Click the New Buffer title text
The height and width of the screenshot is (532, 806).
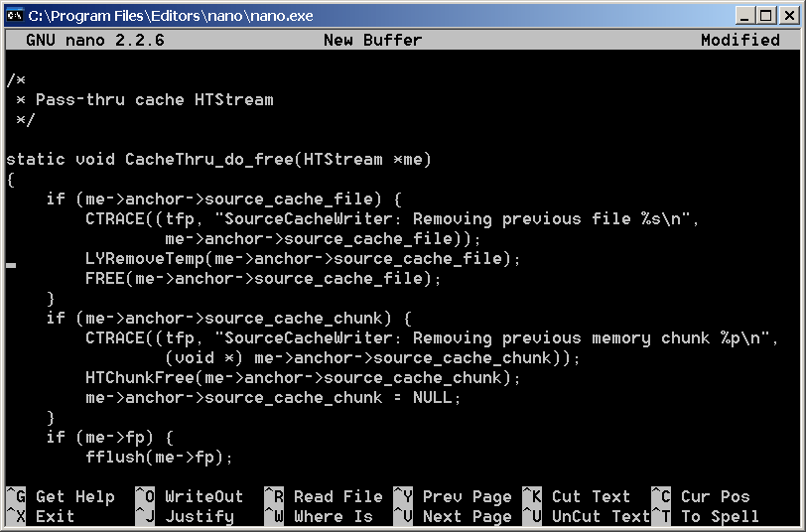(372, 41)
